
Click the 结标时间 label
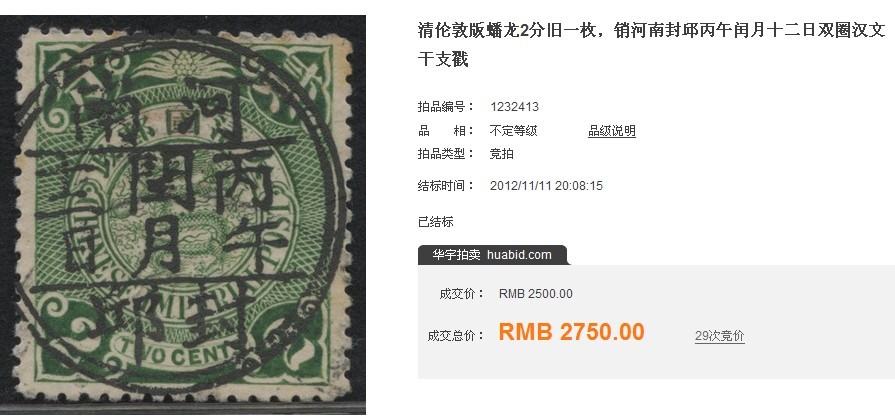tap(446, 186)
